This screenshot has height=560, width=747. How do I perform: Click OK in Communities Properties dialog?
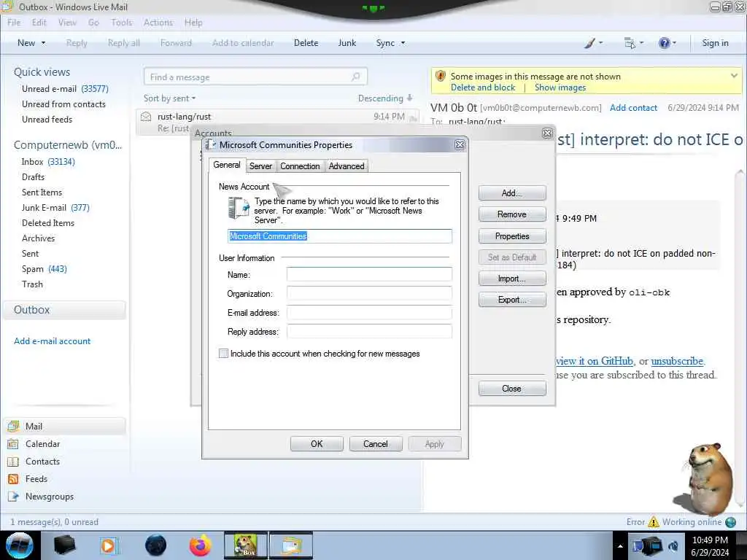click(x=317, y=444)
